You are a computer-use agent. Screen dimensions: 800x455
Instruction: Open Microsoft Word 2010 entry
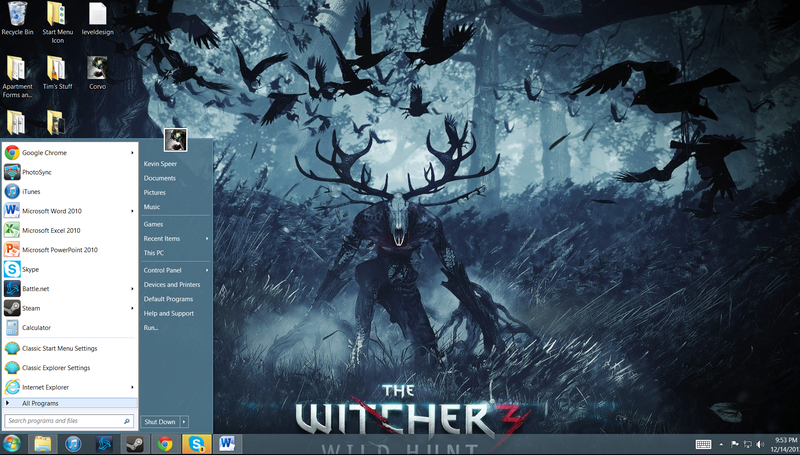(70, 211)
